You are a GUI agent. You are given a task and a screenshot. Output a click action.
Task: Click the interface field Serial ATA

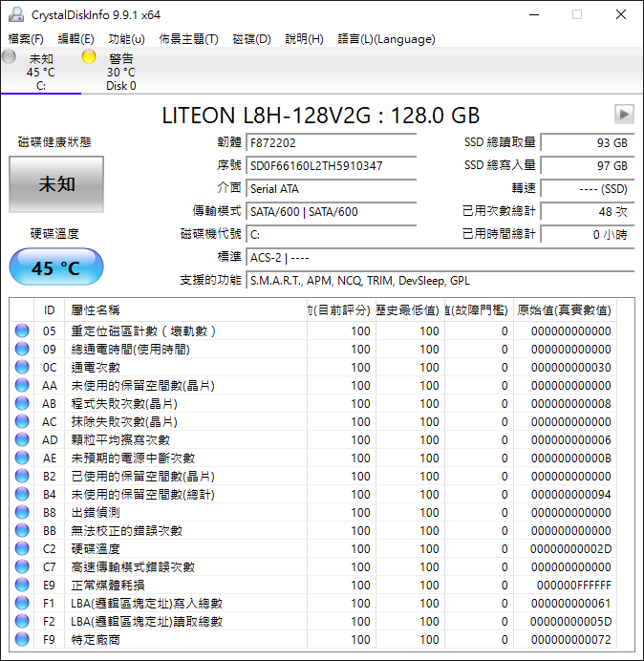coord(331,188)
